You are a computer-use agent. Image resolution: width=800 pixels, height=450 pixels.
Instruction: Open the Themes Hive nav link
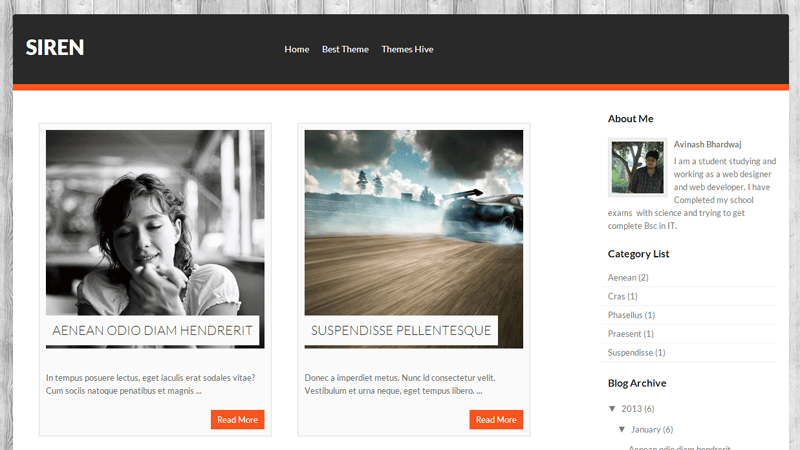[x=407, y=49]
